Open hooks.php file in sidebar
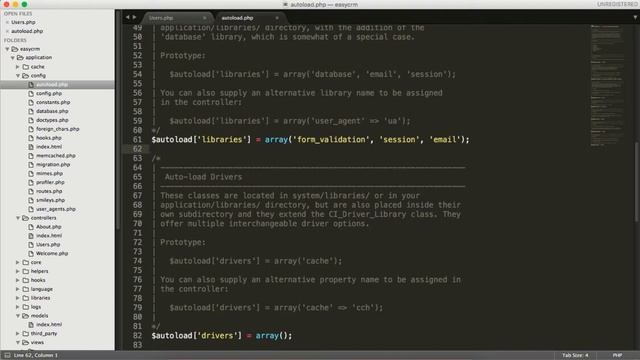Viewport: 640px width, 360px height. point(49,138)
